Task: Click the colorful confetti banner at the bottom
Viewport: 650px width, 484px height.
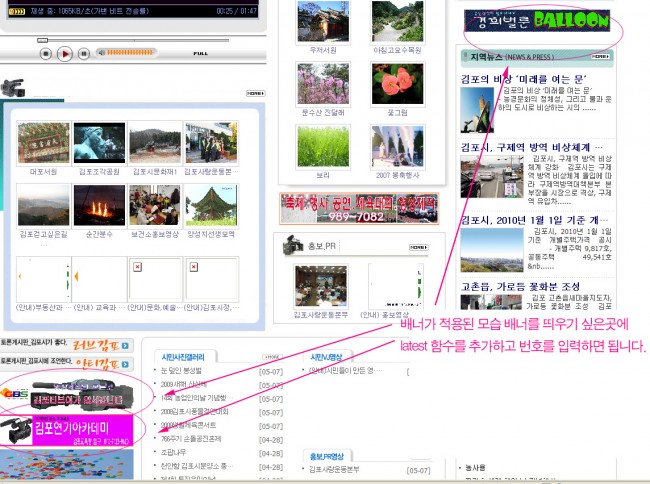Action: (x=66, y=465)
